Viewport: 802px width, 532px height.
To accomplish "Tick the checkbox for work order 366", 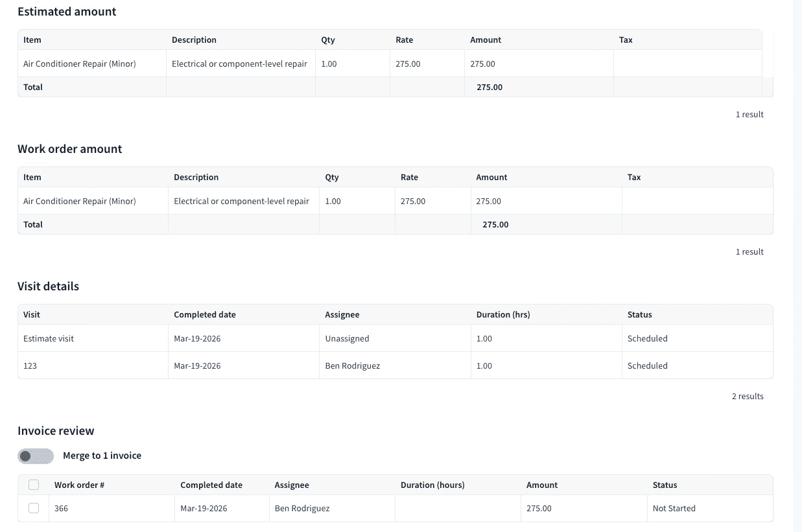I will pos(34,508).
